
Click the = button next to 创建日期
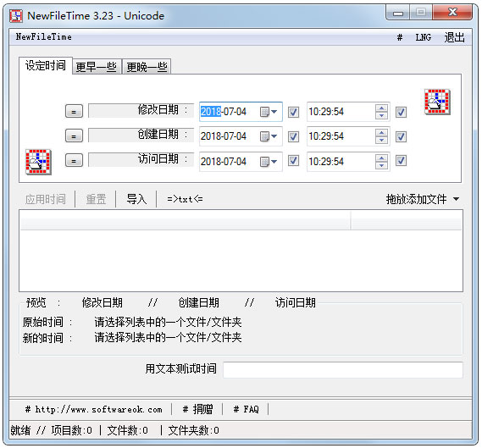pyautogui.click(x=74, y=136)
